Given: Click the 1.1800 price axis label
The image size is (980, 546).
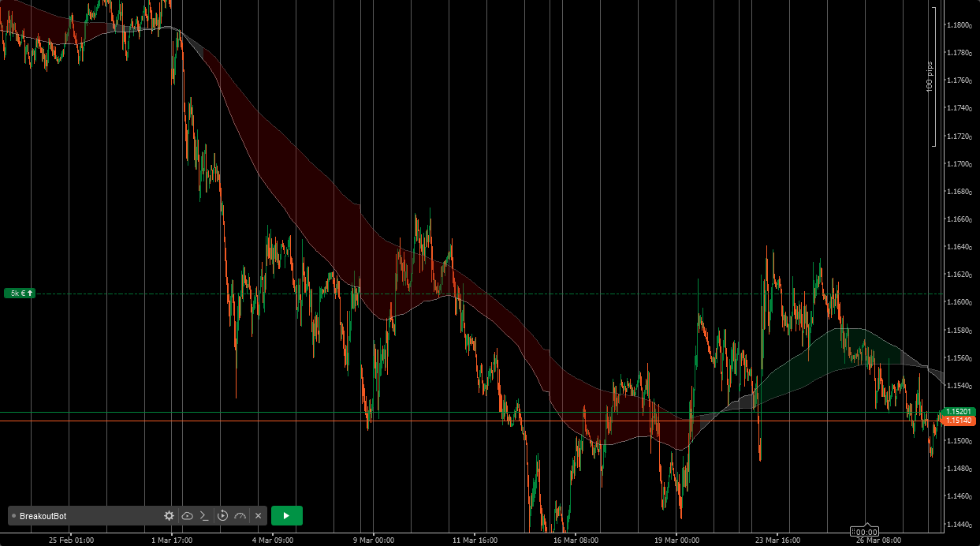Looking at the screenshot, I should 958,25.
